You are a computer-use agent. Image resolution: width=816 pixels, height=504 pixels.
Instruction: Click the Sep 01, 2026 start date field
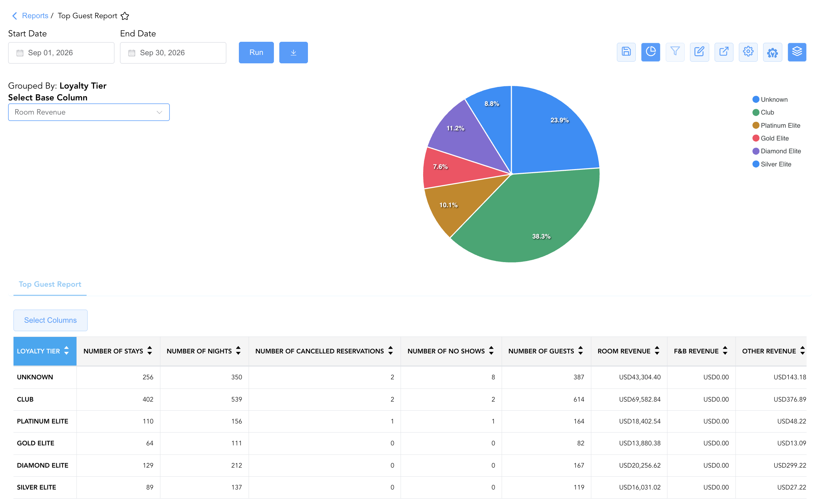61,53
